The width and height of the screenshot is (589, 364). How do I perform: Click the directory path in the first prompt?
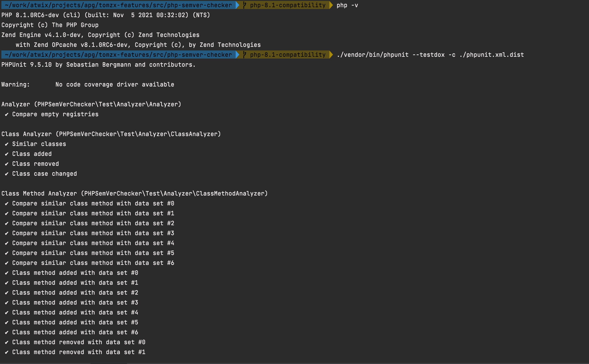click(118, 5)
